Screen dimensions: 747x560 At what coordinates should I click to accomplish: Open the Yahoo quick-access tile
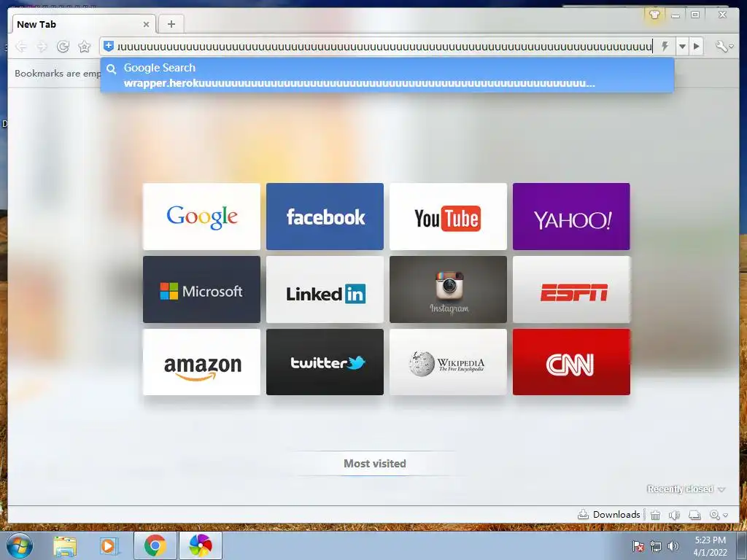[571, 216]
